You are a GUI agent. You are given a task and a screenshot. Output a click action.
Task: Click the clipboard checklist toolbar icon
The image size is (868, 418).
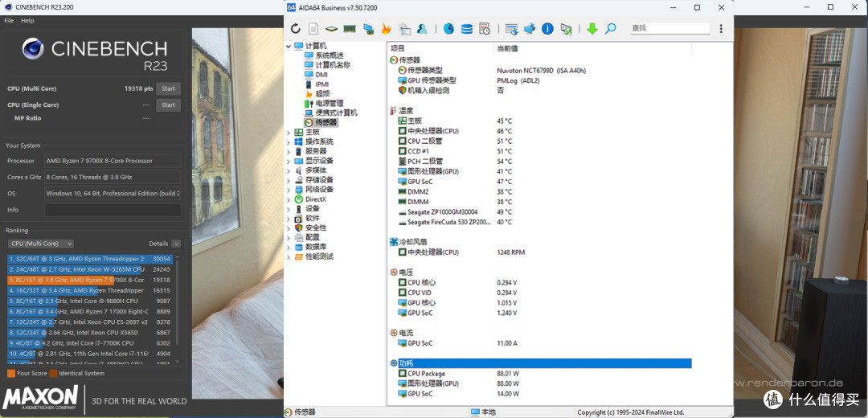tap(404, 29)
